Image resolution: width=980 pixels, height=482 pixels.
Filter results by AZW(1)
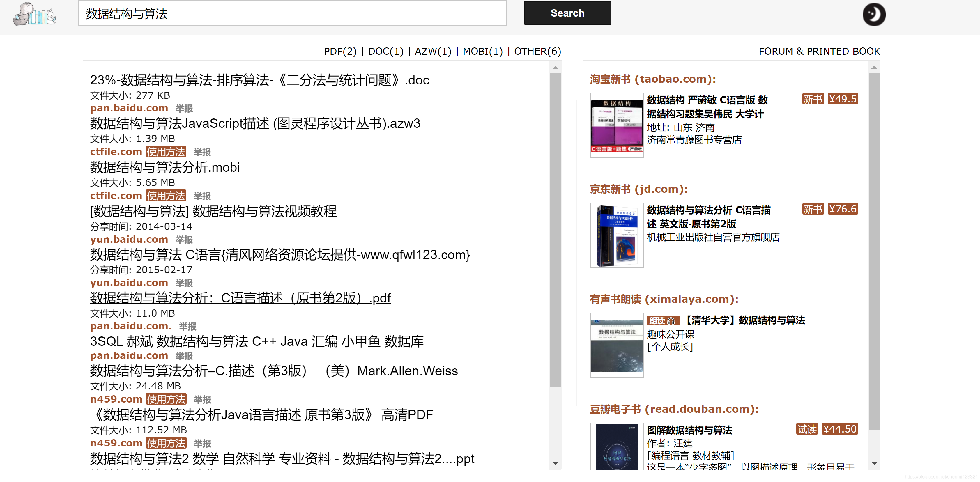433,51
